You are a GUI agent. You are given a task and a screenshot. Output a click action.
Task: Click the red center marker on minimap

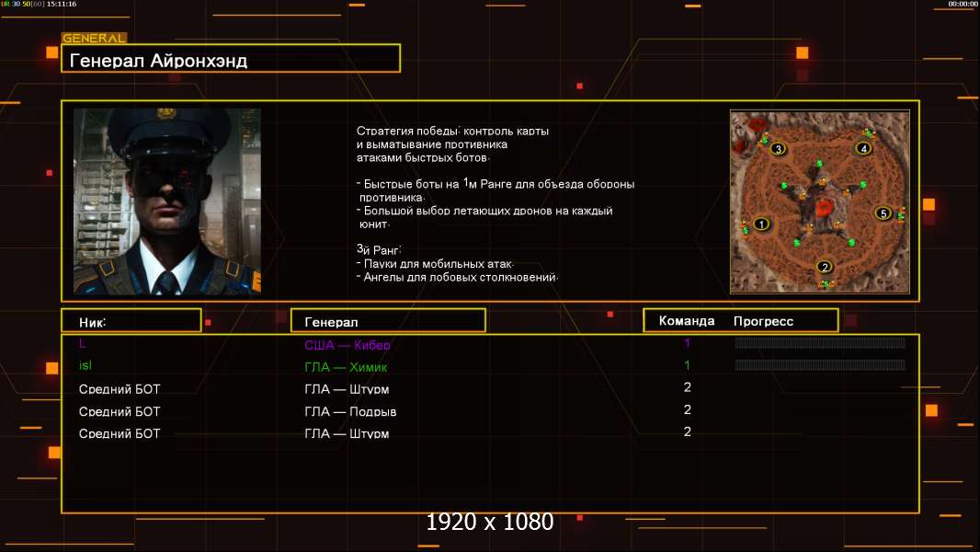[x=824, y=208]
